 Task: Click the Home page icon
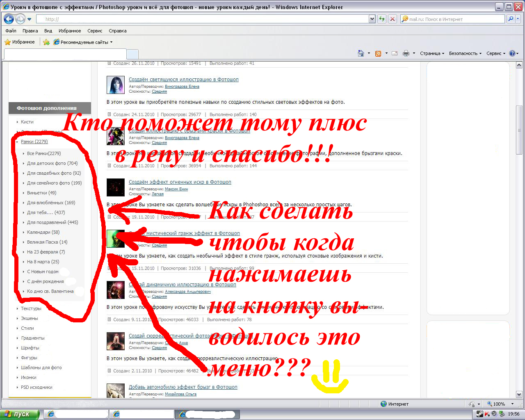point(361,53)
